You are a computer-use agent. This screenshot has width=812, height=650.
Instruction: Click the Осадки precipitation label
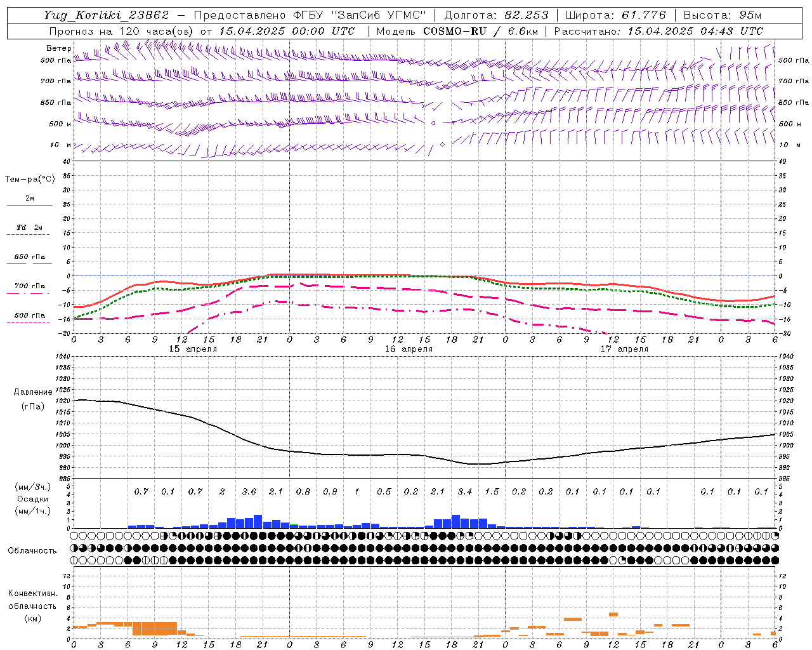click(x=32, y=499)
